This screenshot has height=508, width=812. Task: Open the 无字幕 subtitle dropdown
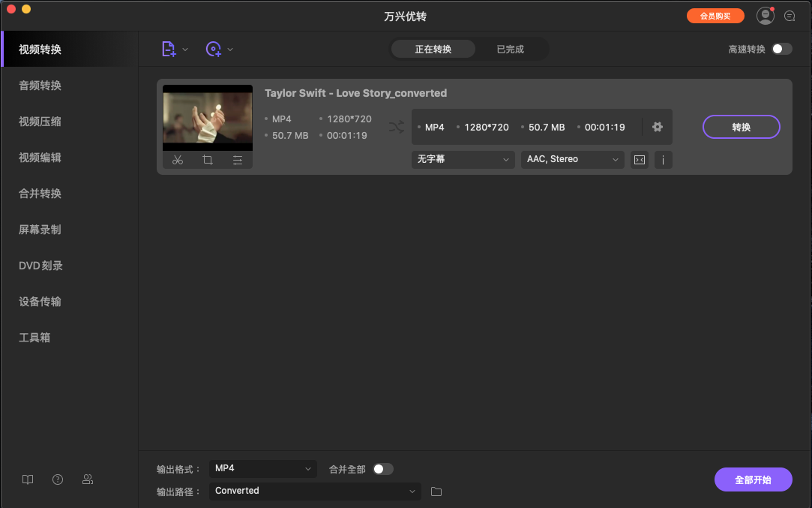point(463,159)
